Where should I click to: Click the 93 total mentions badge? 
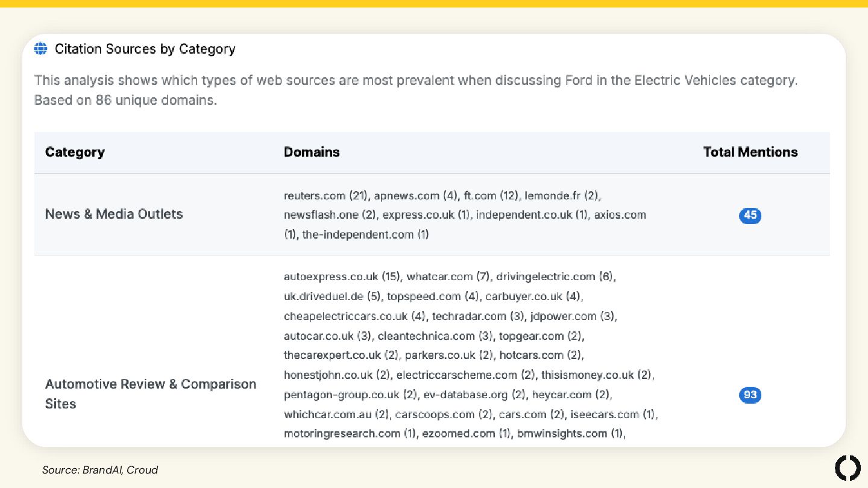coord(750,395)
